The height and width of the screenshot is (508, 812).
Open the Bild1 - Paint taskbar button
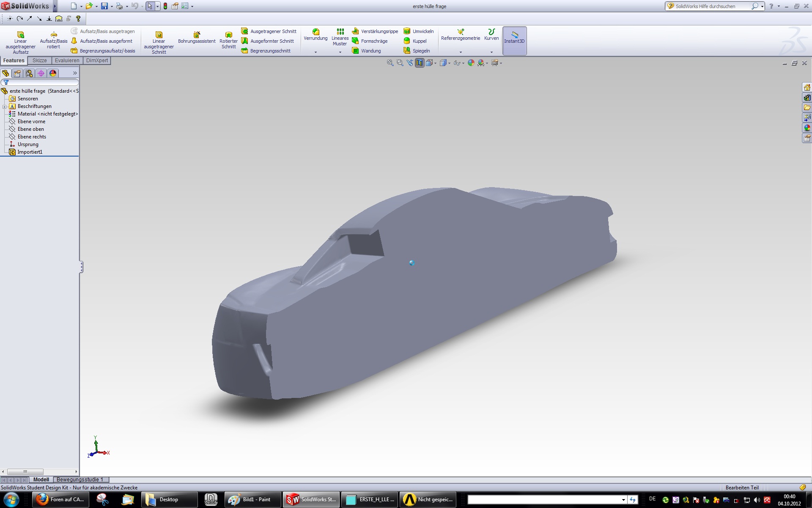(x=253, y=500)
